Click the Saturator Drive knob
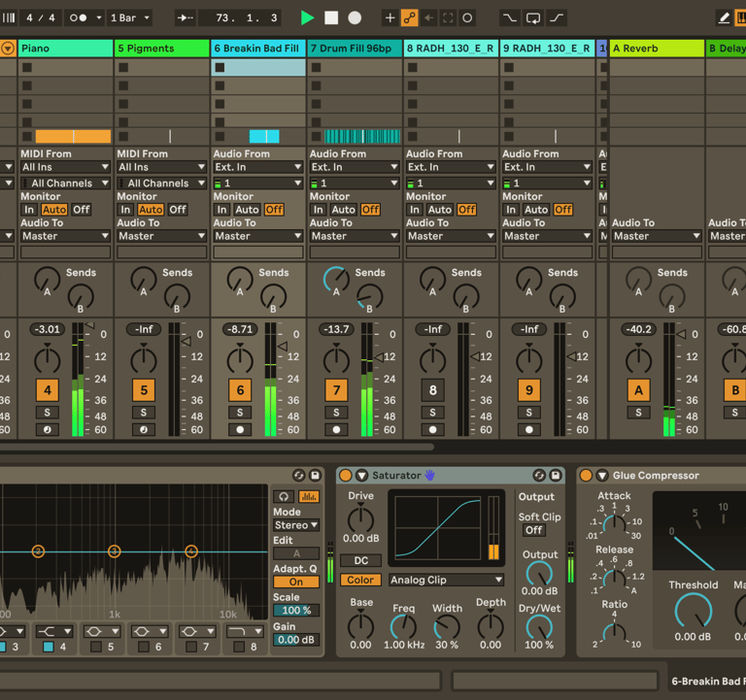The image size is (746, 700). tap(360, 519)
